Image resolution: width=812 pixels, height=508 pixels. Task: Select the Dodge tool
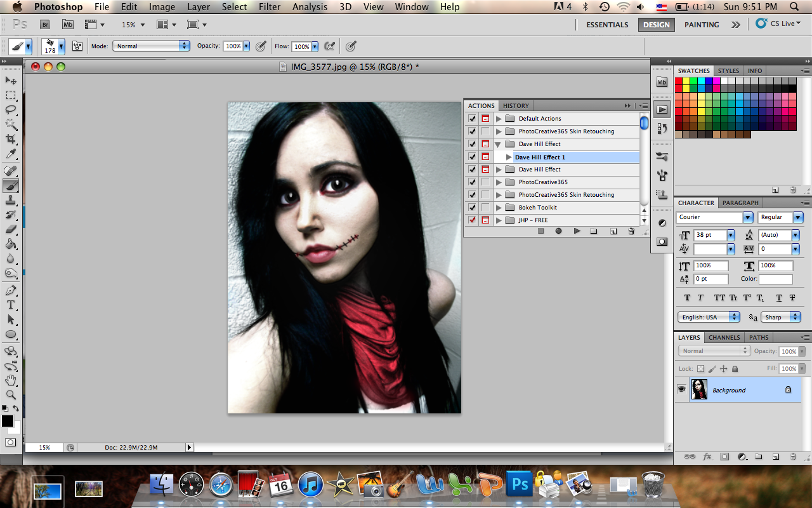tap(11, 274)
